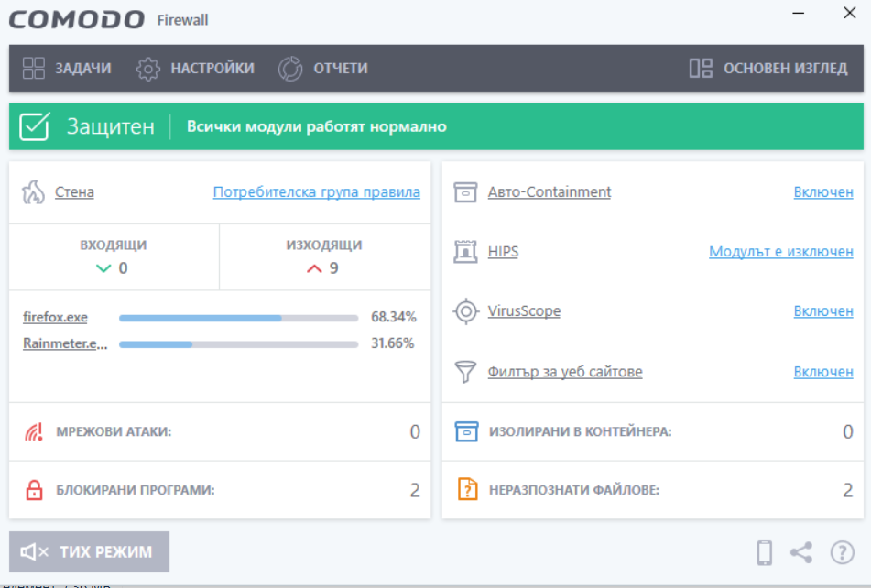
Task: Open МРЕЖОВИ АТАКИ network attacks row
Action: (x=220, y=432)
